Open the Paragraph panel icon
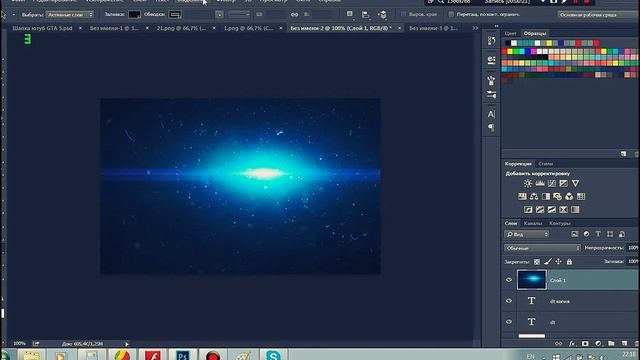 tap(491, 128)
